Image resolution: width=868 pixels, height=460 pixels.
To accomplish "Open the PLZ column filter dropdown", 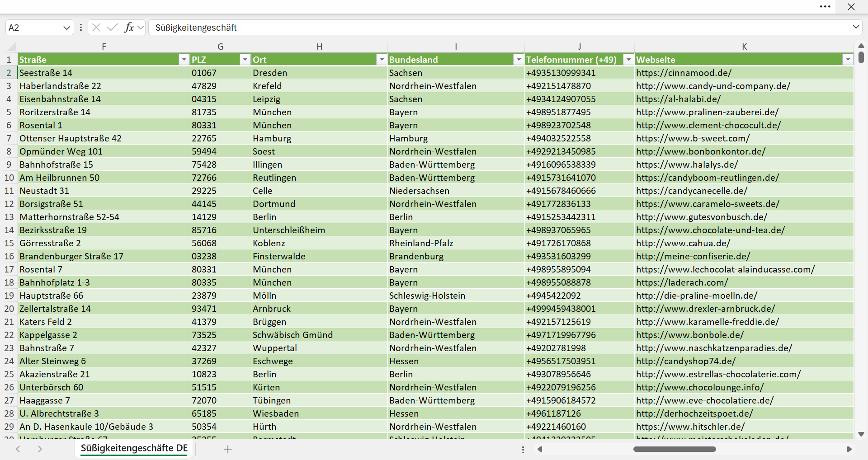I will click(x=245, y=60).
